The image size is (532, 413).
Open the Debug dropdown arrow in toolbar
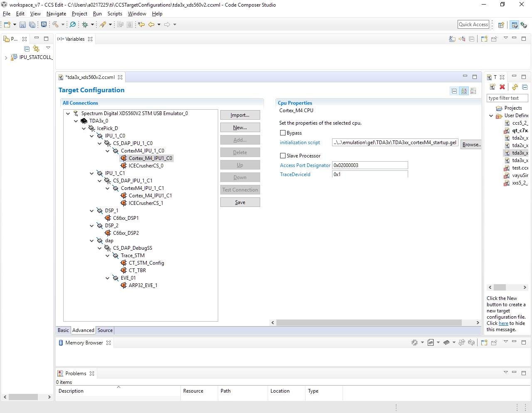tap(92, 25)
